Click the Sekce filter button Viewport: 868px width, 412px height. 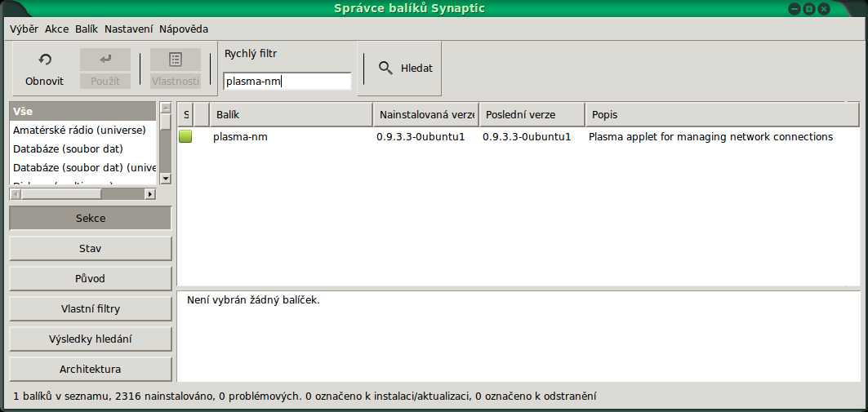[x=91, y=219]
